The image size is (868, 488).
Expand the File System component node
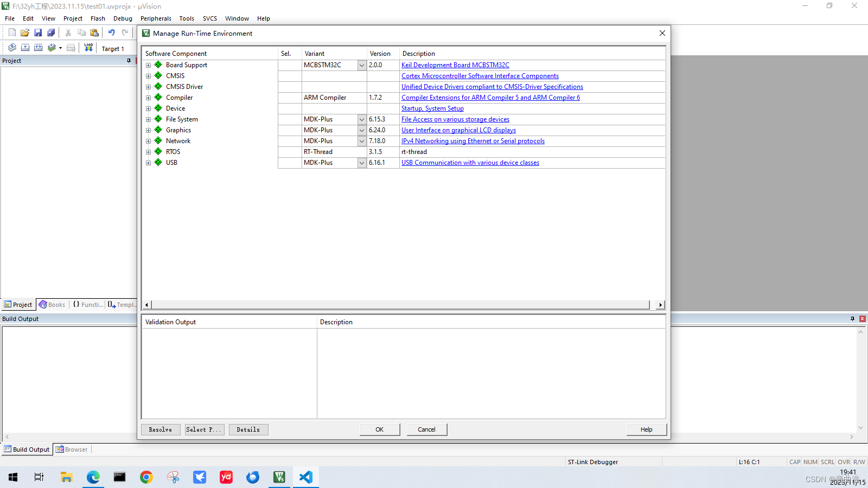148,119
